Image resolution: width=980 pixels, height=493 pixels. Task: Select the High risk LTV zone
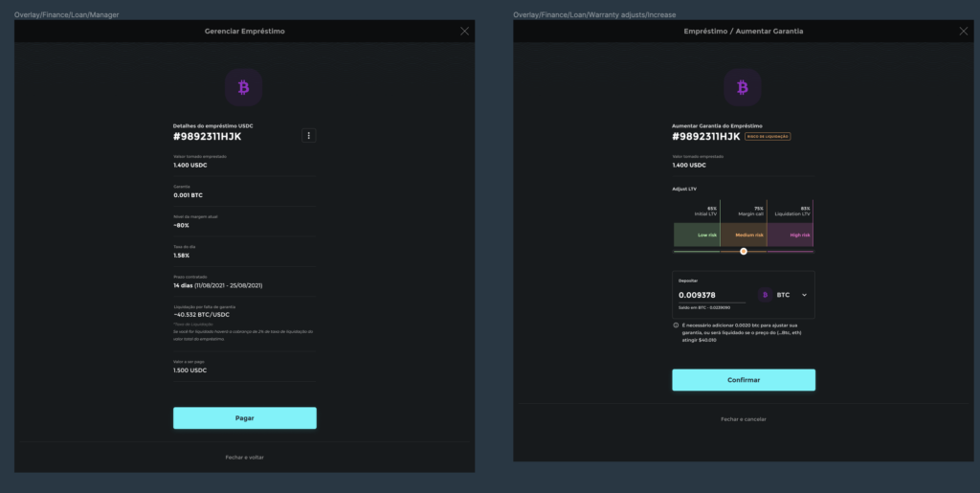[x=791, y=235]
